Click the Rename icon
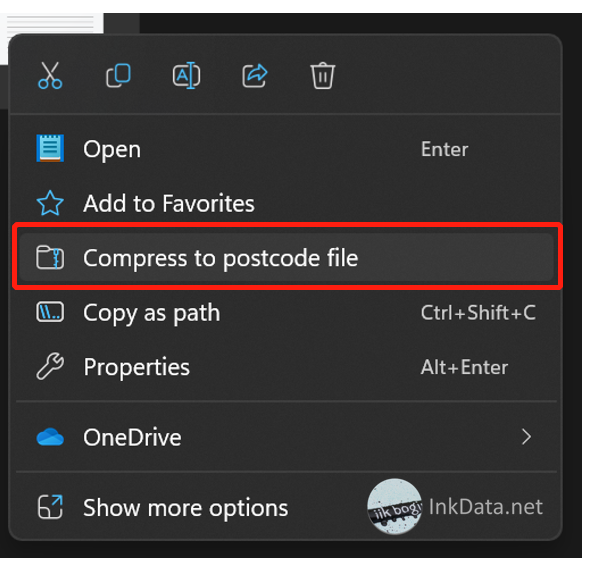Screen dimensions: 589x573 pos(186,76)
